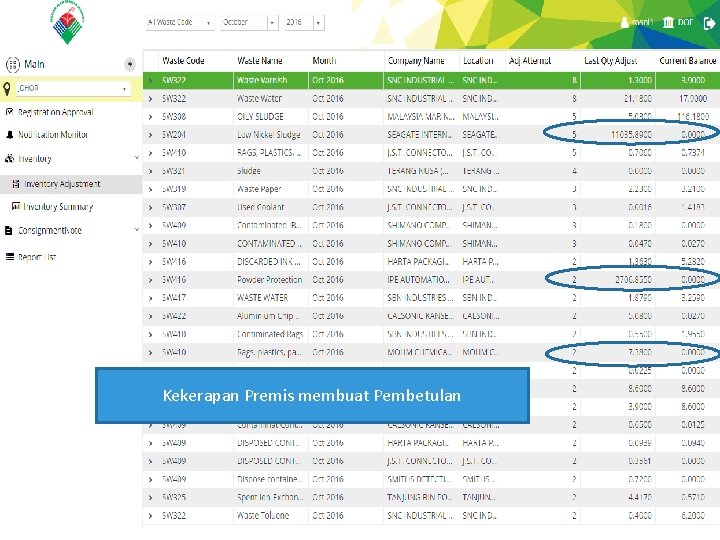
Task: Sort by Waste Name column header
Action: [x=259, y=61]
